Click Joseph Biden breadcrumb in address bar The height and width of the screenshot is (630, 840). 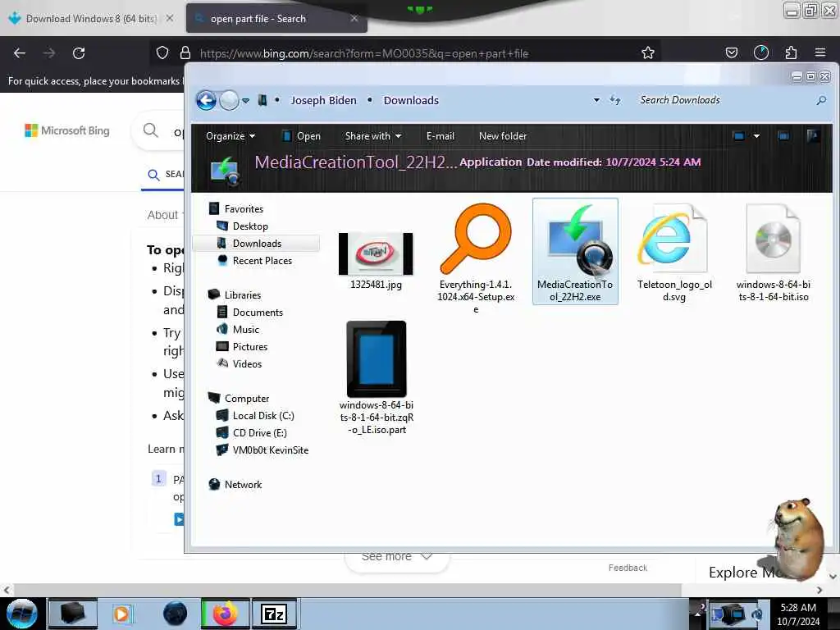click(x=323, y=100)
